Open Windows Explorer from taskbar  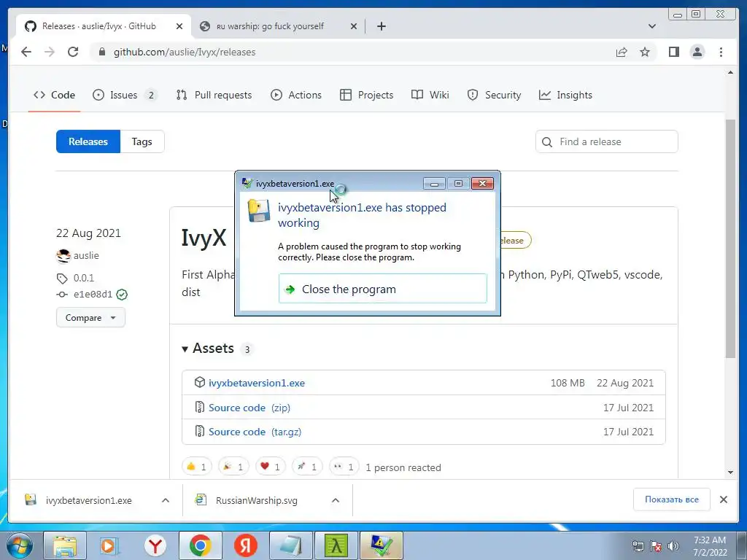[x=65, y=545]
